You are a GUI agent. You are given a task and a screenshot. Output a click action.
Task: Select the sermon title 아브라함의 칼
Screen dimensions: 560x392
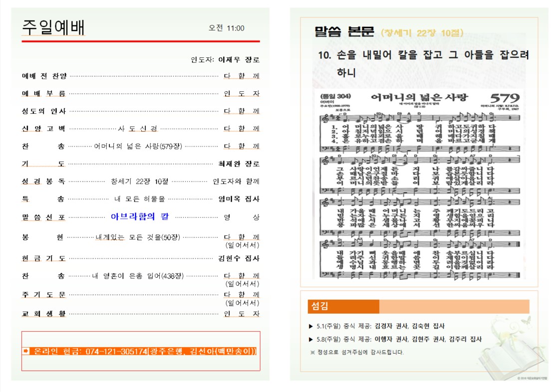click(140, 216)
